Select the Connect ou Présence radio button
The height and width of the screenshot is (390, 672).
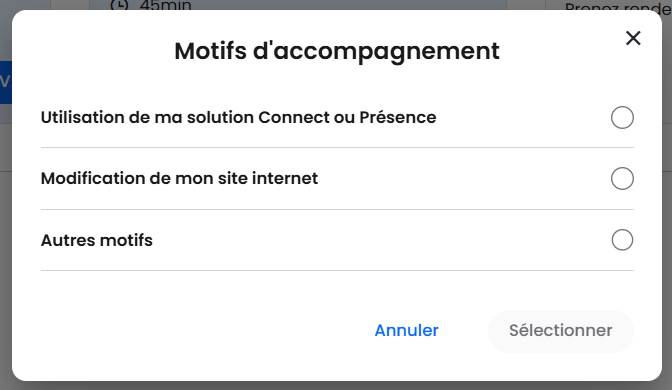(622, 117)
